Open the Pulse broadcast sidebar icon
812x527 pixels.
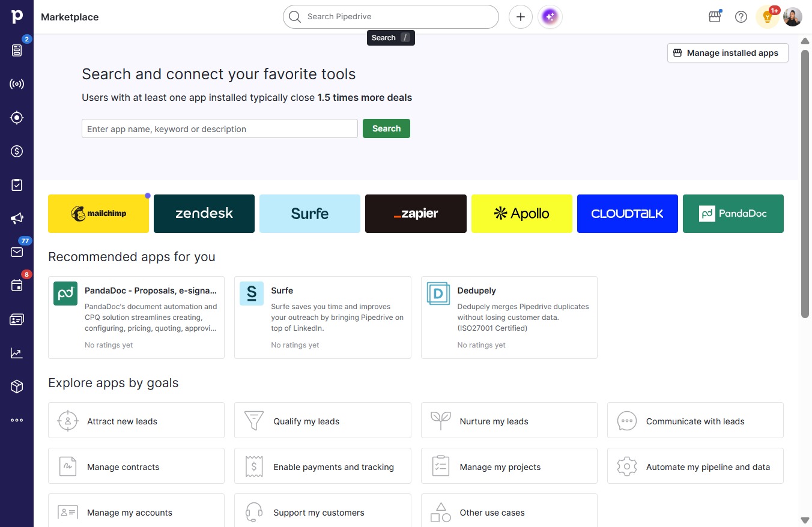[17, 84]
